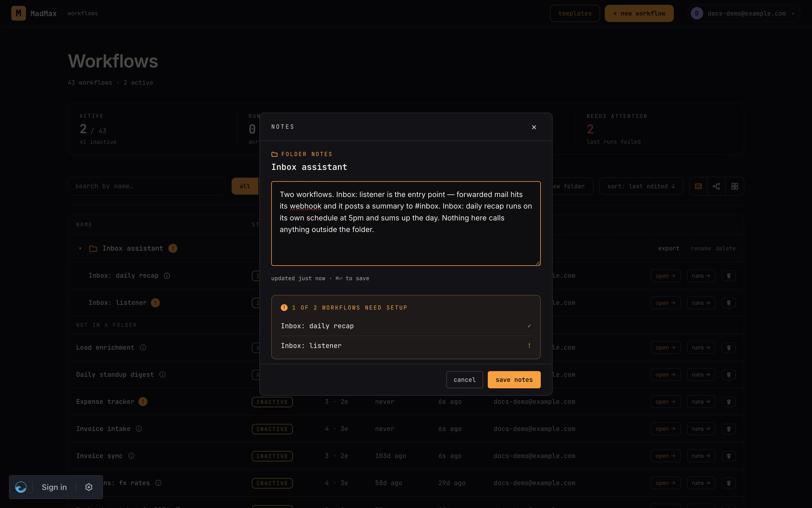Open the Inbox: listener workflow
The height and width of the screenshot is (508, 812).
click(665, 303)
